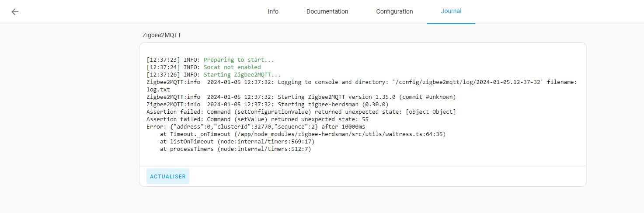This screenshot has height=213, width=644.
Task: Click the 'processTimers' stack trace line
Action: 235,149
